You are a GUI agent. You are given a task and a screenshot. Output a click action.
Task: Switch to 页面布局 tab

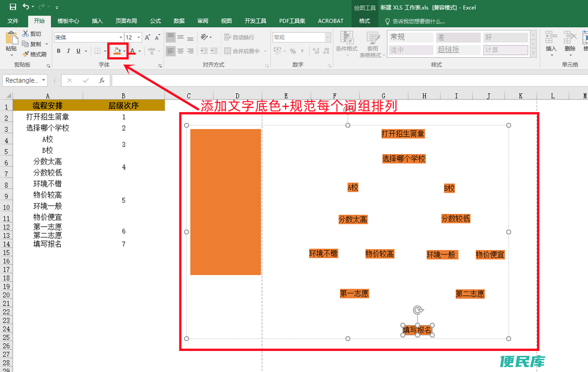tap(126, 21)
